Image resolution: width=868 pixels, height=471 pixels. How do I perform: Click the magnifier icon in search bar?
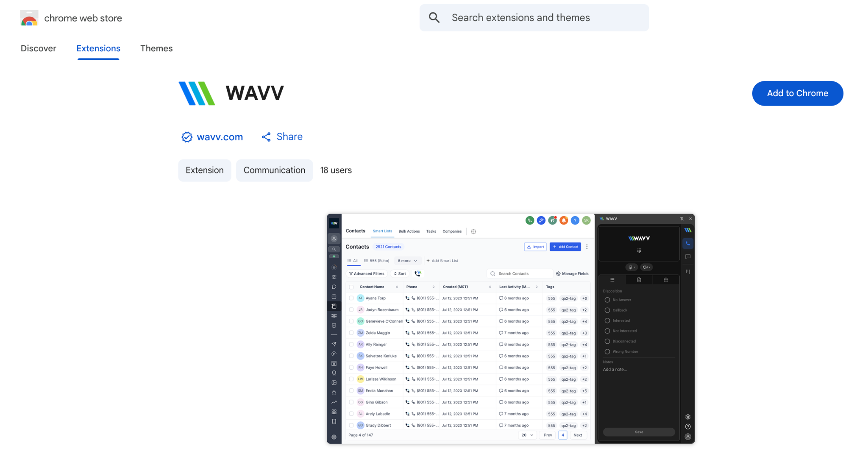434,18
